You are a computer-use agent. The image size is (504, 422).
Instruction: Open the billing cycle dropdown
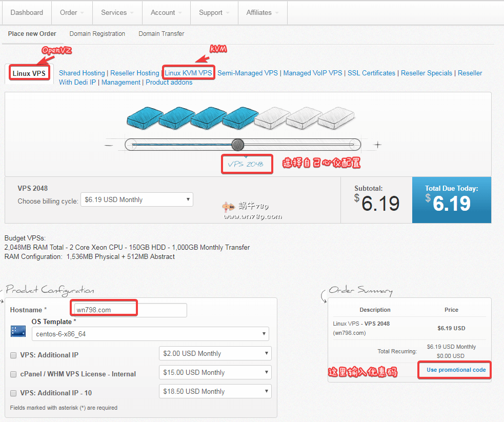coord(137,199)
